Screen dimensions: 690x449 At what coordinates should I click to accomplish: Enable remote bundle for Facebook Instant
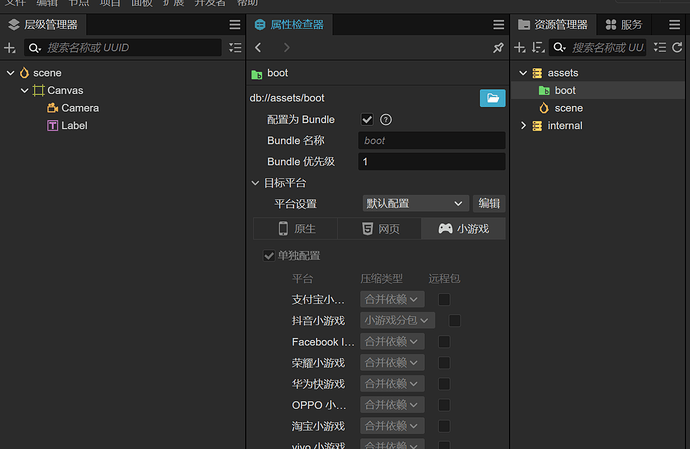tap(444, 342)
